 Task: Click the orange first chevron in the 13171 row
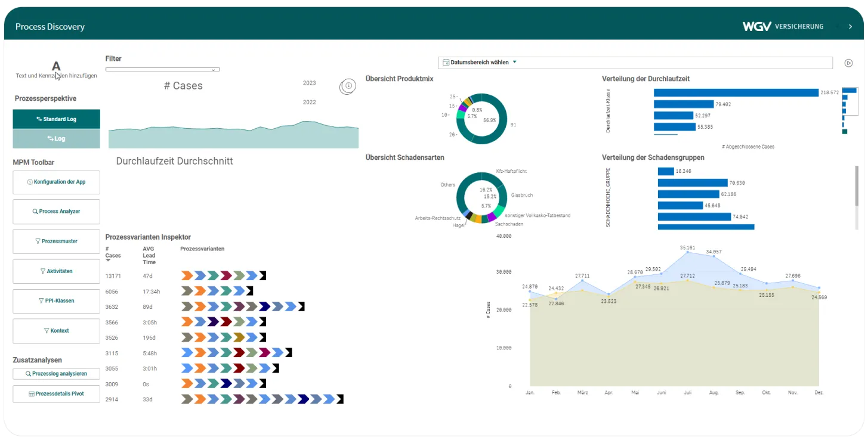(x=187, y=275)
